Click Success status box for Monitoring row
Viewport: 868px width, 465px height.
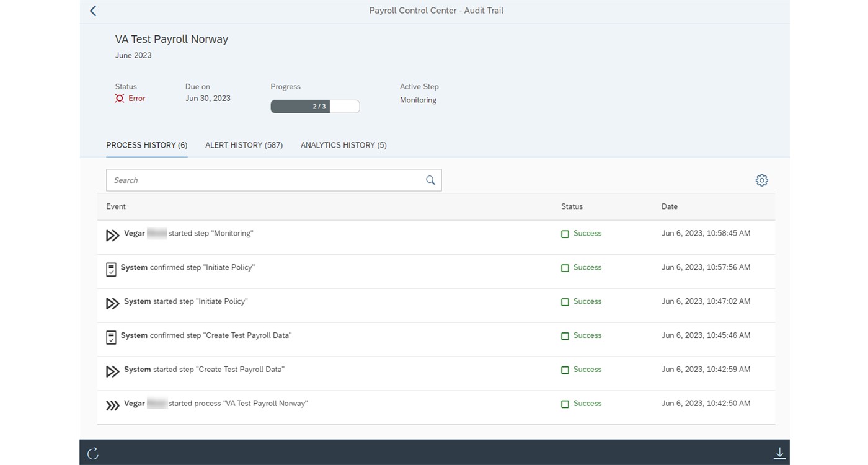pos(565,234)
